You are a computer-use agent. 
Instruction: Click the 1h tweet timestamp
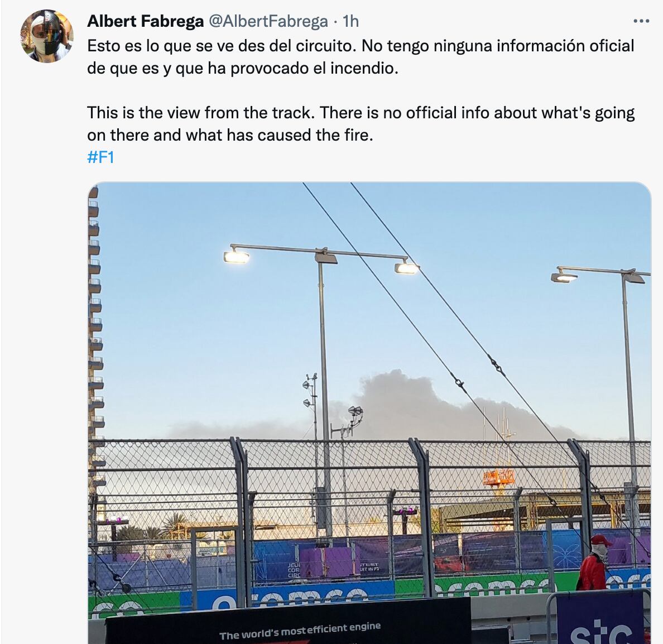coord(350,21)
